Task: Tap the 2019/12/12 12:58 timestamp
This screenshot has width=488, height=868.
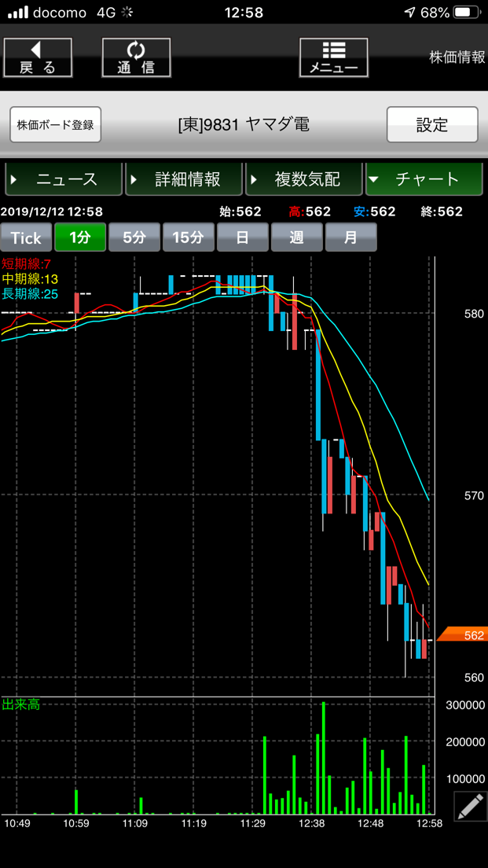Action: click(51, 211)
